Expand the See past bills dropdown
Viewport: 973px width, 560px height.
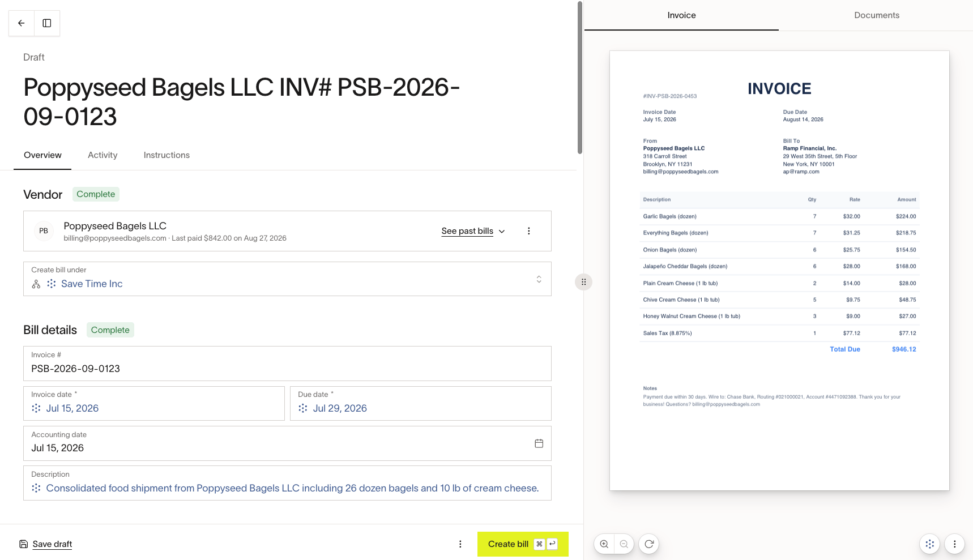473,231
